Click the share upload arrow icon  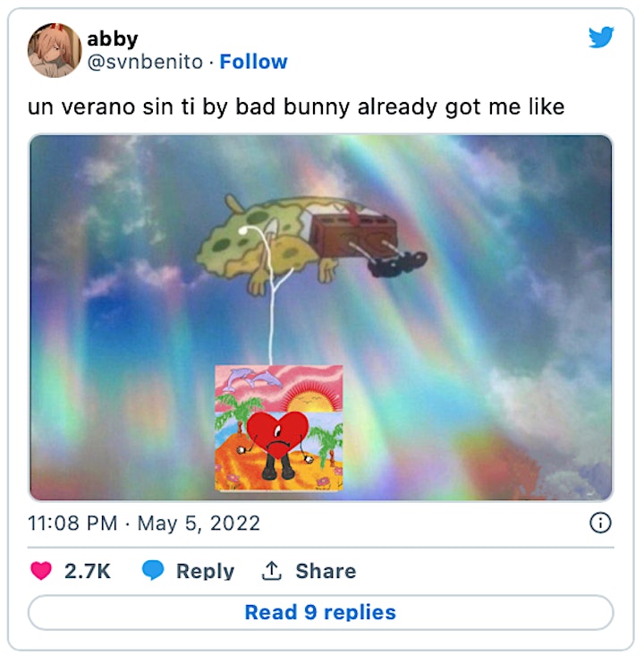coord(271,571)
